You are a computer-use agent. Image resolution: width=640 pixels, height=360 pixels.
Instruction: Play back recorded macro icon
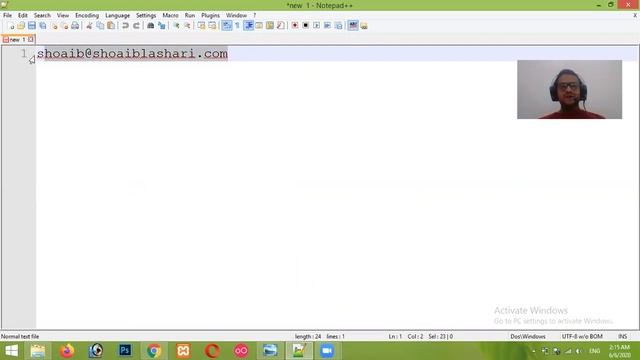[316, 26]
